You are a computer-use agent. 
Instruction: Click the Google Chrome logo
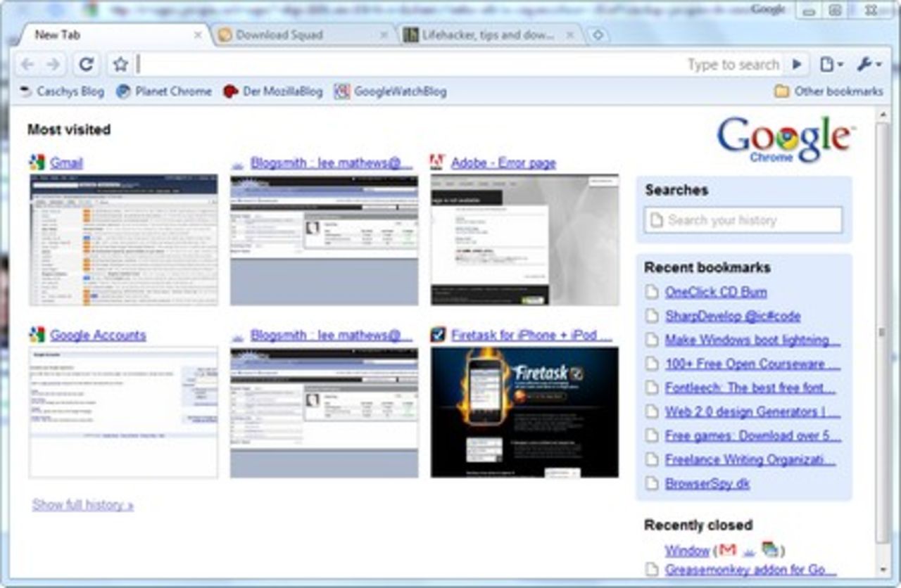click(783, 139)
